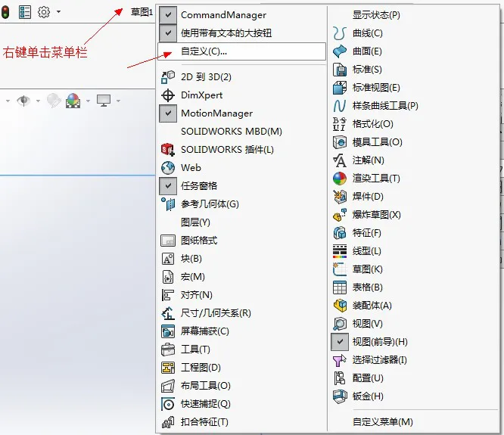Click the 对齐(N) align icon

tap(168, 295)
